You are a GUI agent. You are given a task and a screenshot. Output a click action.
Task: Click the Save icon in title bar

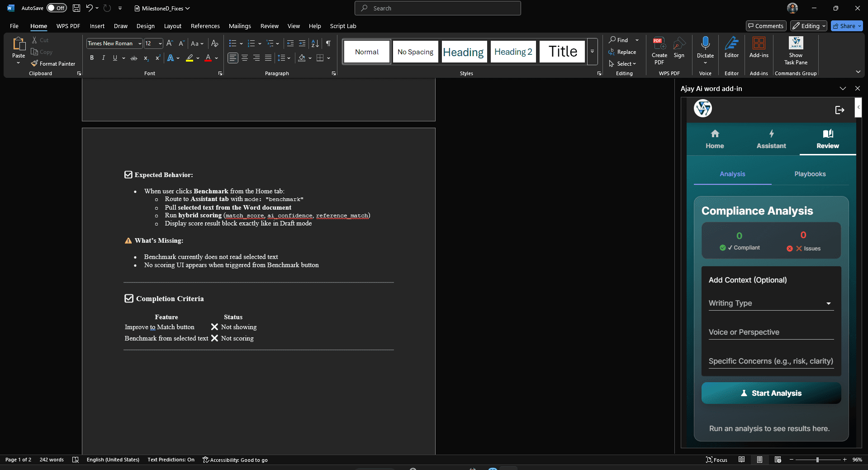[76, 8]
